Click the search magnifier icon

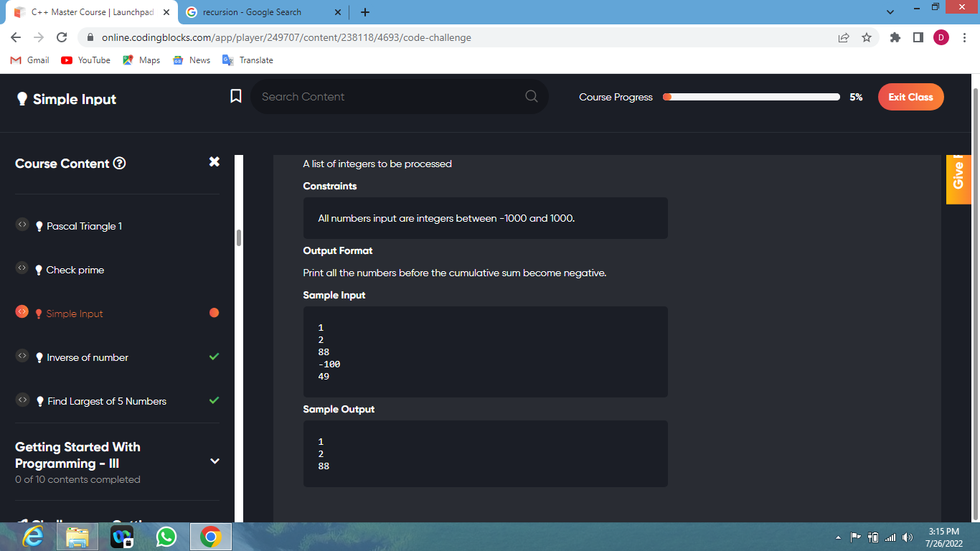tap(531, 96)
